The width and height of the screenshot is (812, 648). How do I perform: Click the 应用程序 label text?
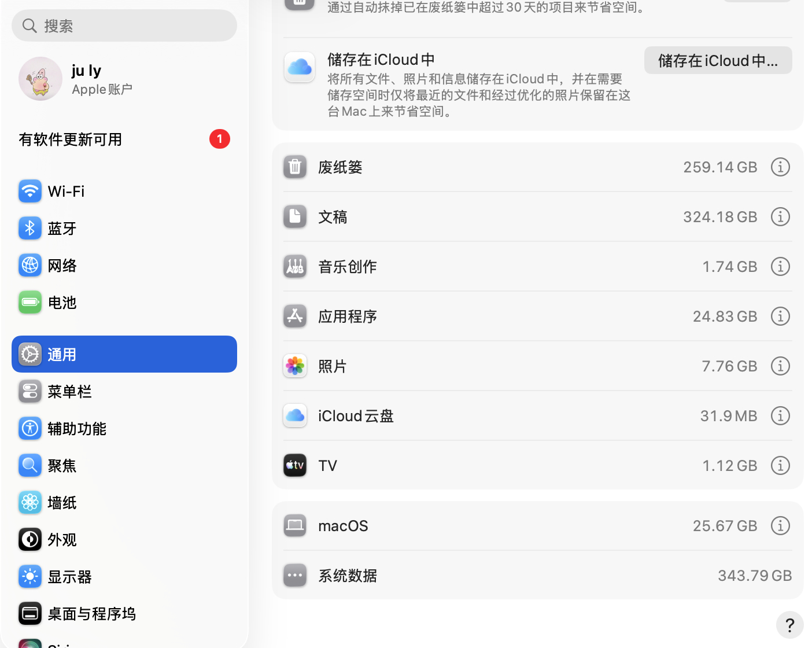348,316
